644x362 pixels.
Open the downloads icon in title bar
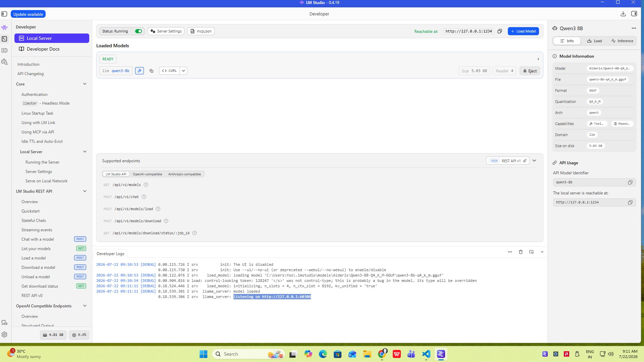tap(623, 14)
